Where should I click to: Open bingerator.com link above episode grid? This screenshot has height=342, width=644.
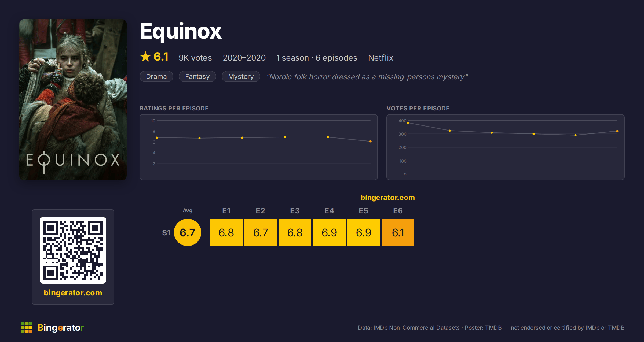tap(388, 198)
